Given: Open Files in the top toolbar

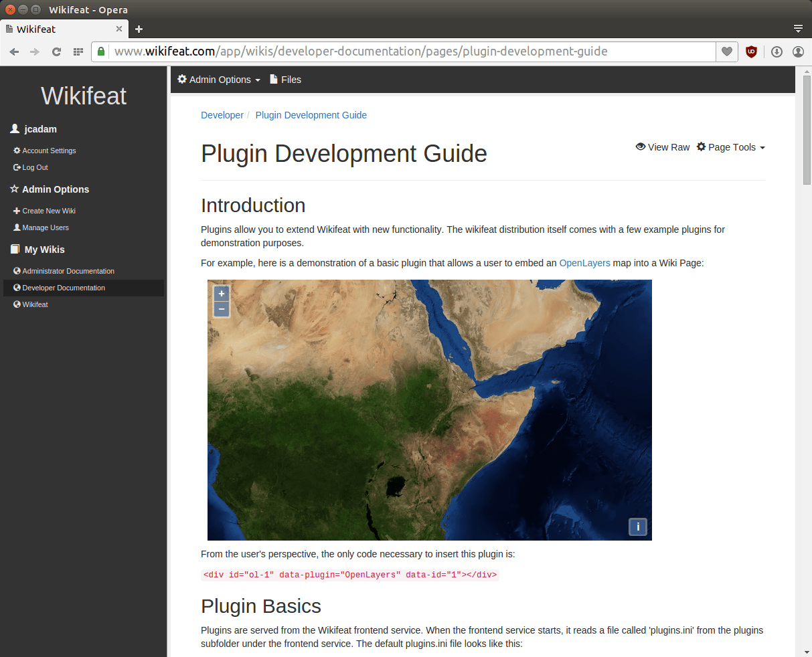Looking at the screenshot, I should 285,80.
